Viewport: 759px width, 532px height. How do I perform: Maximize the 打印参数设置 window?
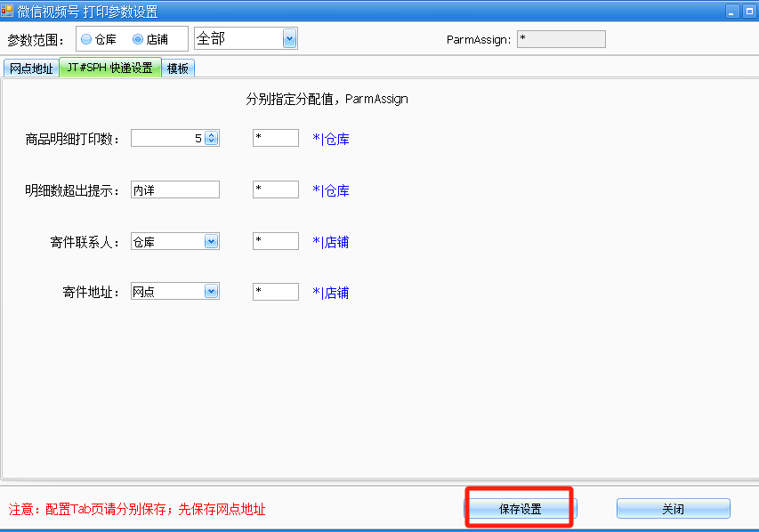tap(750, 12)
